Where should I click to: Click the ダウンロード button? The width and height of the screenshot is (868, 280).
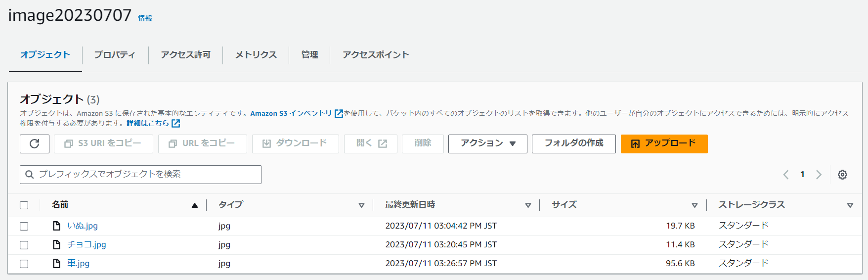pos(295,144)
